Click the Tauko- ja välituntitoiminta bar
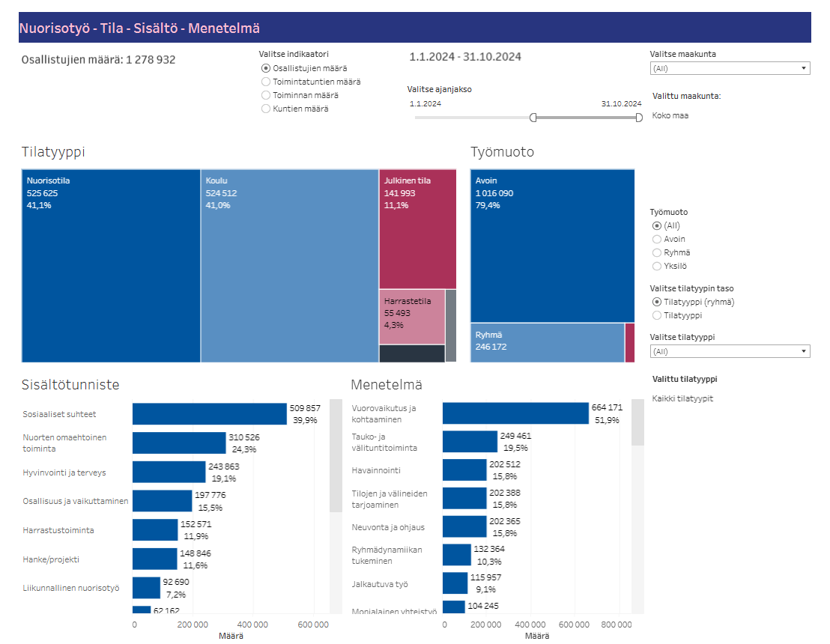The height and width of the screenshot is (644, 830). [470, 441]
